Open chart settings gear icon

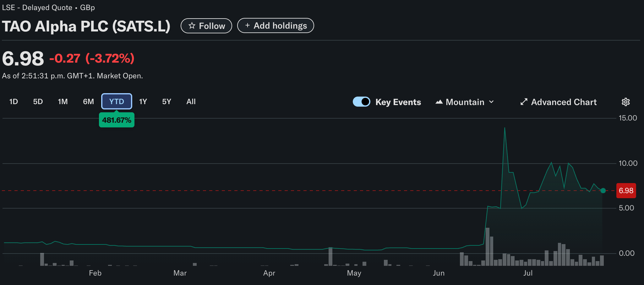(625, 102)
